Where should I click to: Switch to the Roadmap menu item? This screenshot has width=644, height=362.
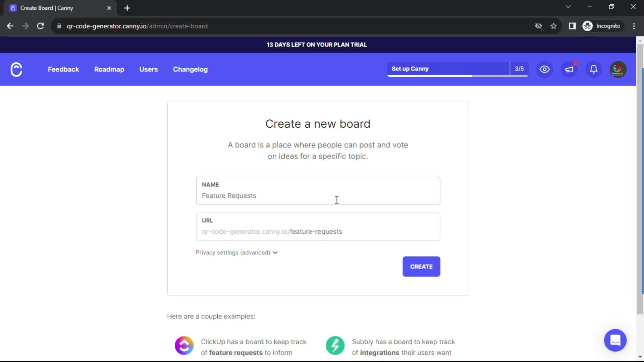tap(109, 69)
